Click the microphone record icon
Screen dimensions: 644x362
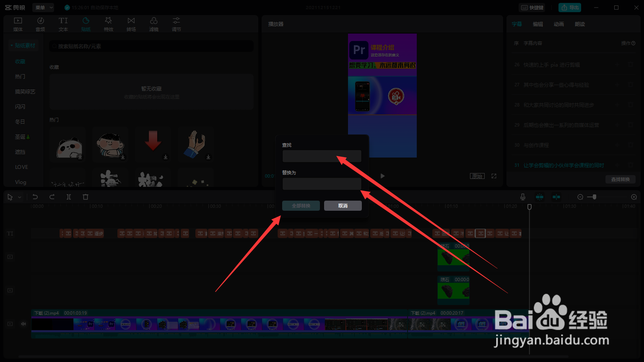(x=523, y=197)
